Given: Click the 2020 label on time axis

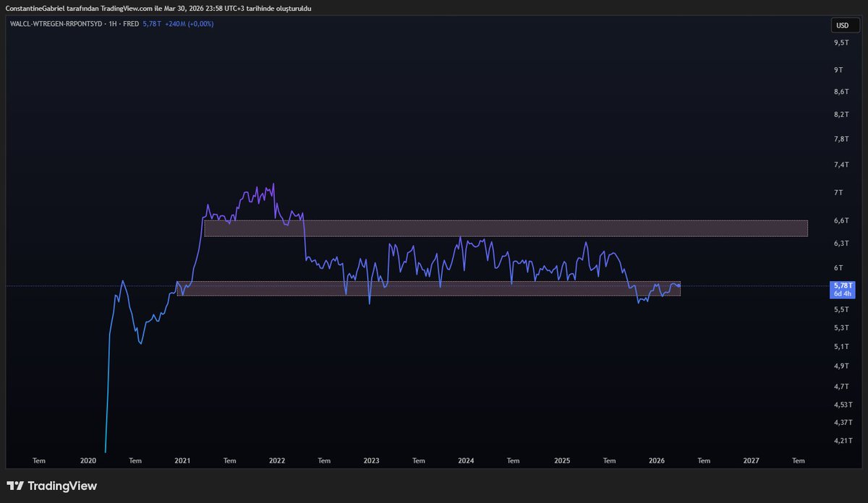Looking at the screenshot, I should pyautogui.click(x=88, y=460).
